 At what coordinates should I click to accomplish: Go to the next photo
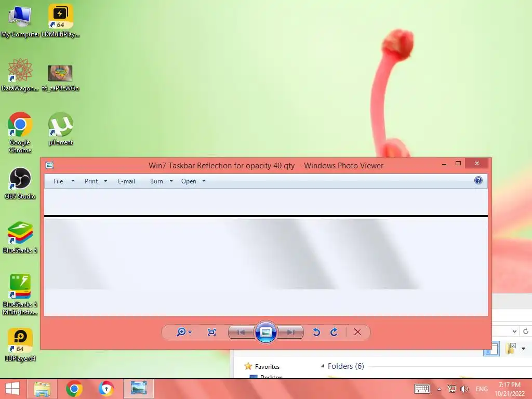(291, 332)
